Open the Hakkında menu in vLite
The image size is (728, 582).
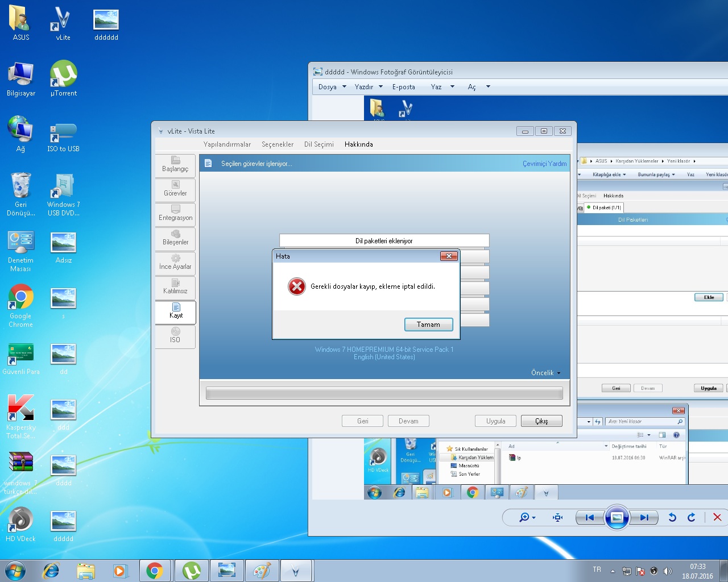358,144
